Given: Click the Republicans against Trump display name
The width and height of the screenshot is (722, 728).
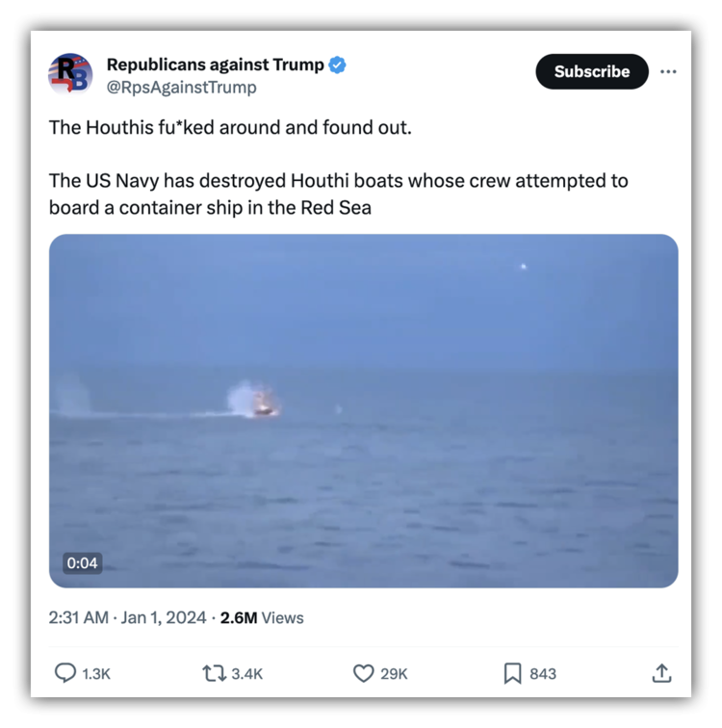Looking at the screenshot, I should click(216, 65).
